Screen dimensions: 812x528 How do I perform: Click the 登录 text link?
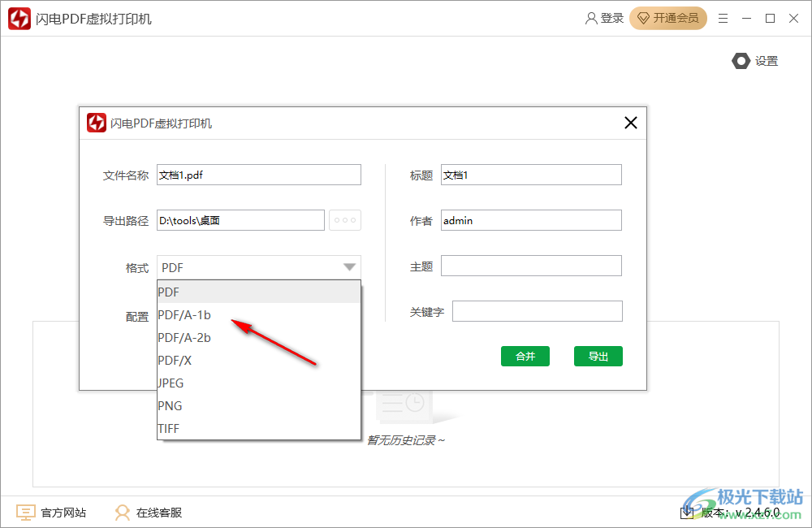coord(611,19)
